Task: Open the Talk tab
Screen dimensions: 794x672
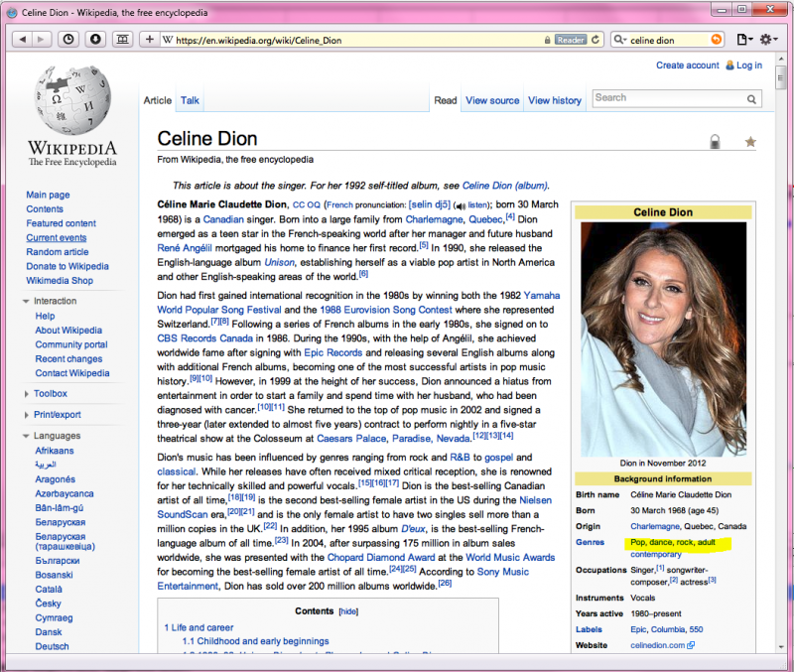Action: click(x=190, y=100)
